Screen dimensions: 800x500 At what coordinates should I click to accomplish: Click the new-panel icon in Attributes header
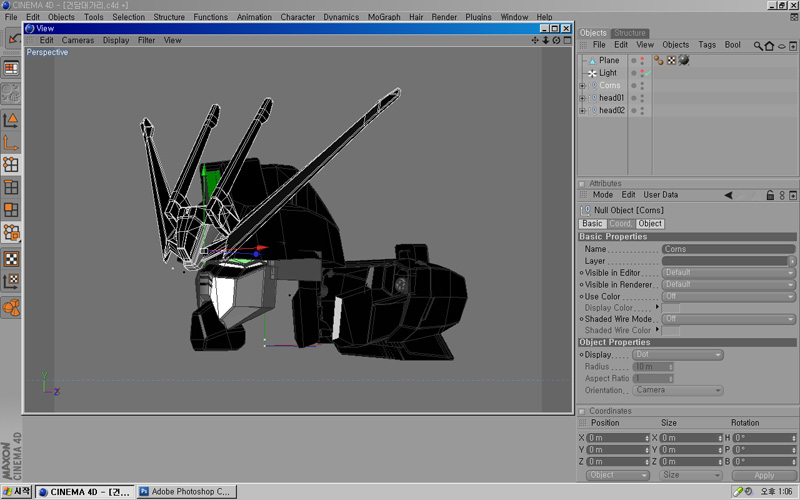pos(793,195)
